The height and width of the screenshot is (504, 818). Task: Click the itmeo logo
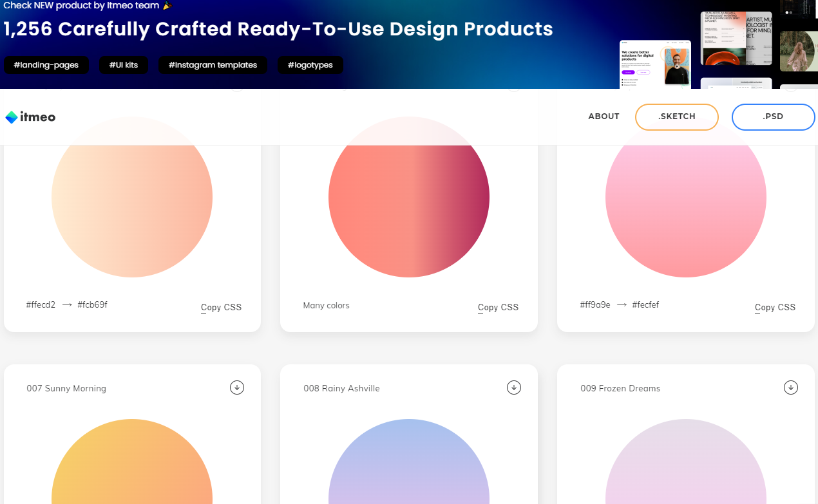30,117
